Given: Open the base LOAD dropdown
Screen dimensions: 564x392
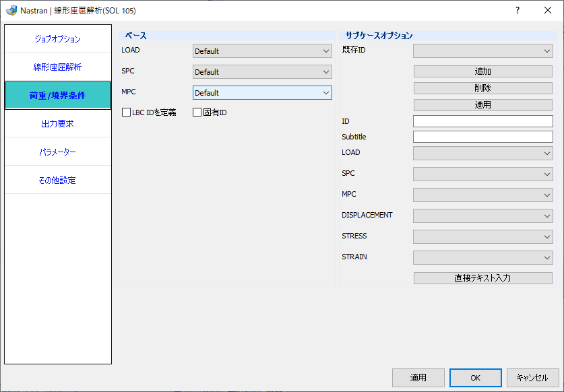Looking at the screenshot, I should (262, 51).
